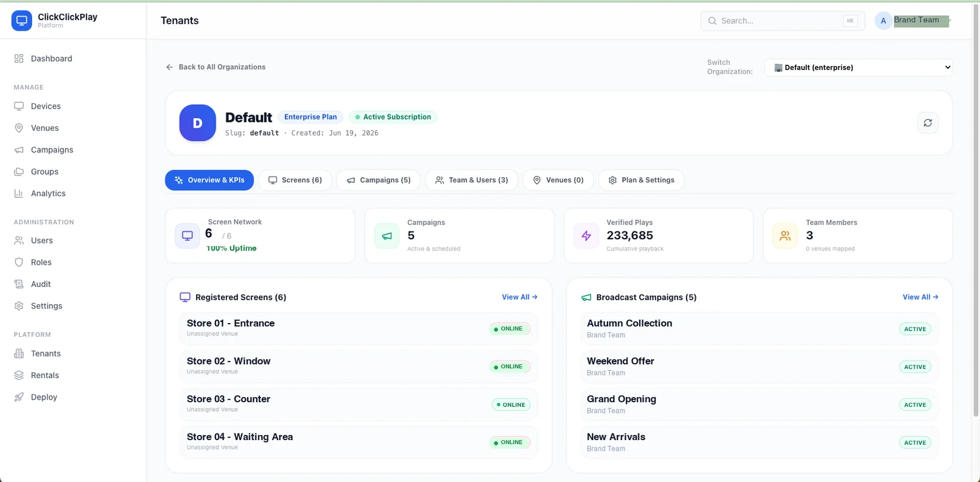Switch to the Overview & KPIs tab
The width and height of the screenshot is (980, 482).
pos(209,180)
